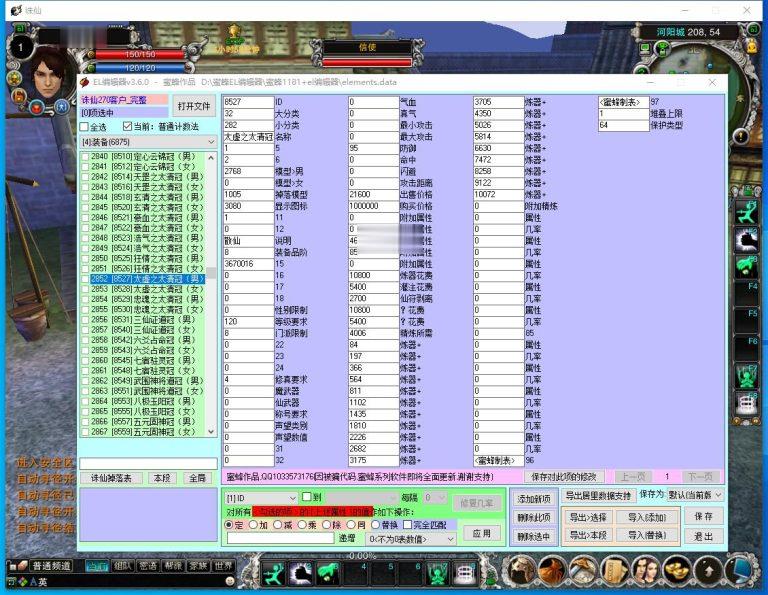The height and width of the screenshot is (595, 768).
Task: Switch to the 世界 chat tab
Action: (x=223, y=566)
